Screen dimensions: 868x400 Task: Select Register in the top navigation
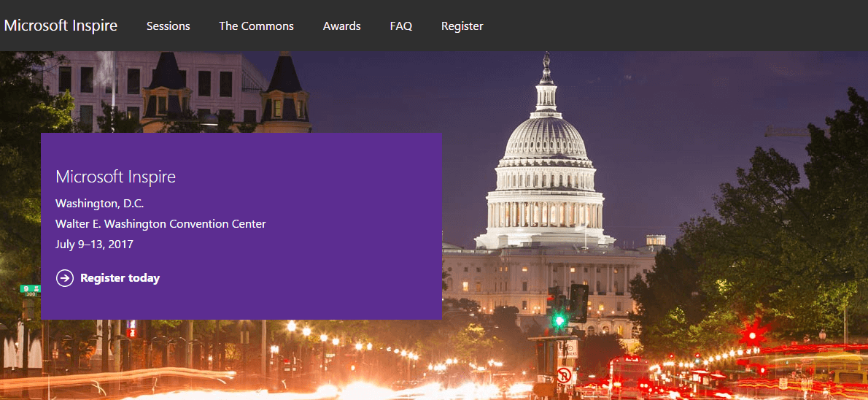tap(462, 26)
